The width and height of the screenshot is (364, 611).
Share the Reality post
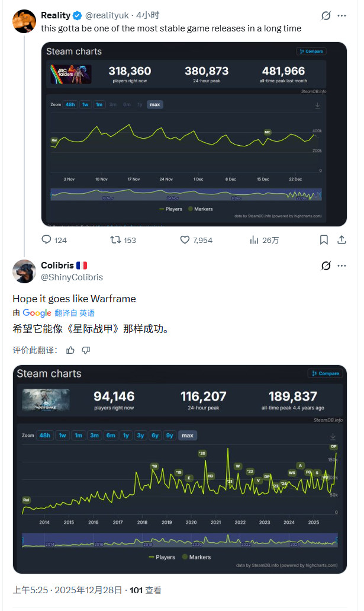[342, 240]
